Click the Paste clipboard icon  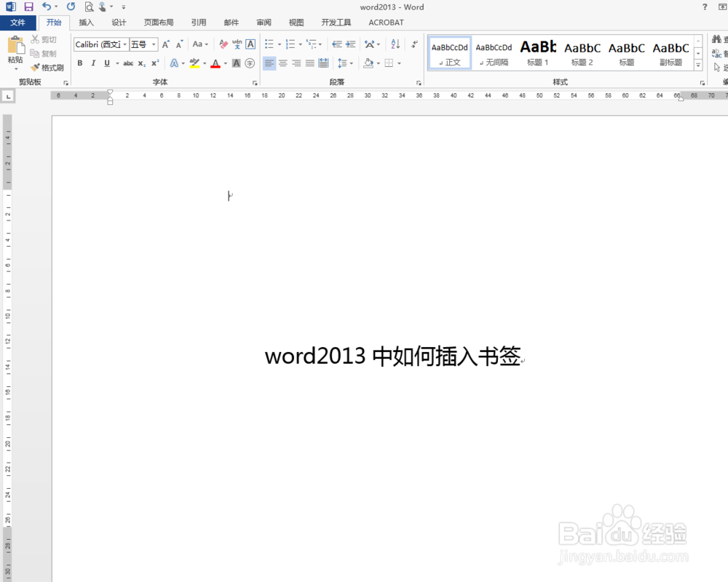click(x=16, y=46)
